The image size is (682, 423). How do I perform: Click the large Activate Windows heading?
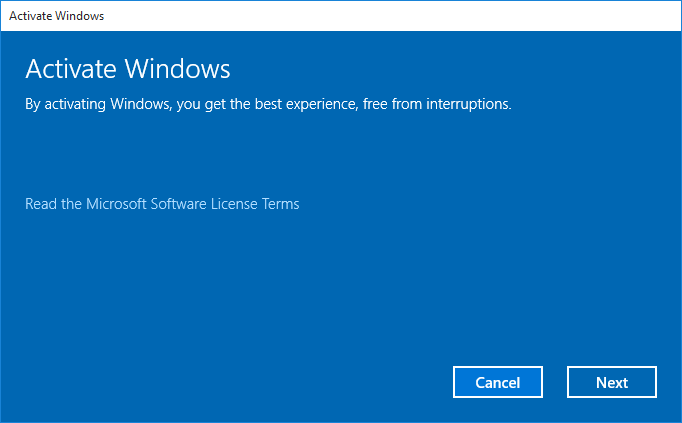tap(128, 69)
